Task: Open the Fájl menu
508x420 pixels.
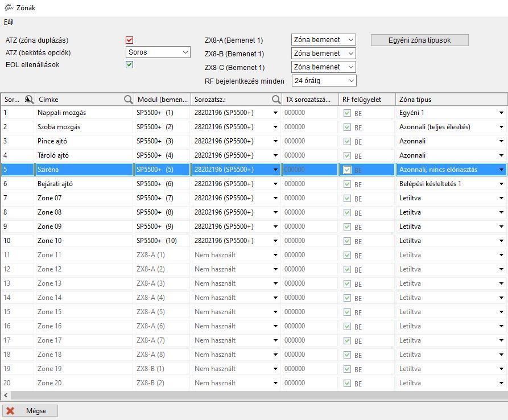Action: 9,22
